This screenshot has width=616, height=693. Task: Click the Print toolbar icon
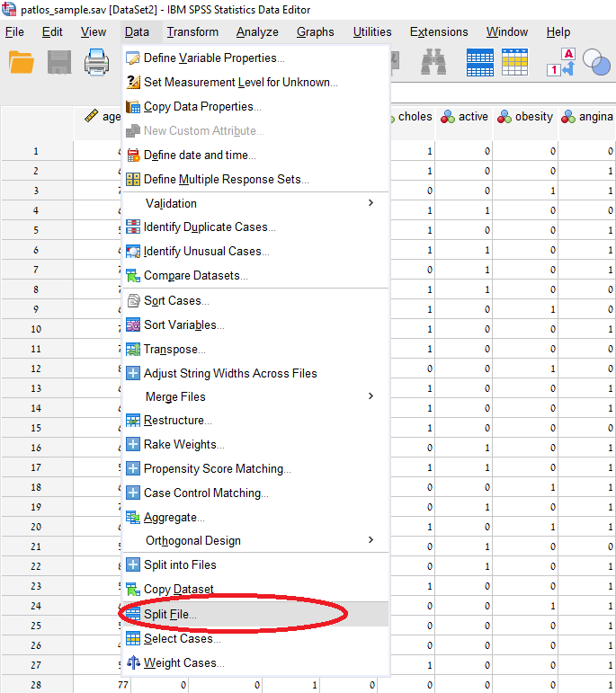(x=97, y=63)
